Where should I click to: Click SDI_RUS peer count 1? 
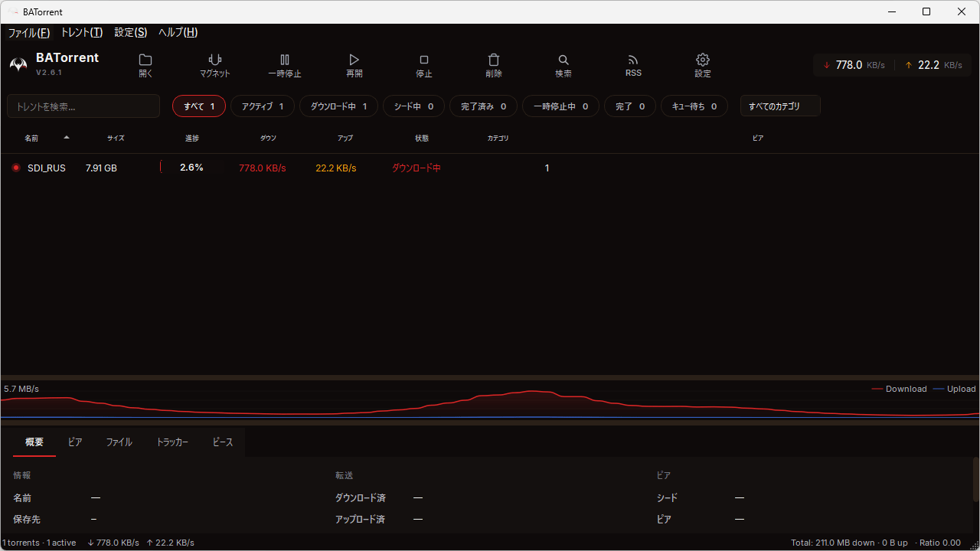click(547, 168)
